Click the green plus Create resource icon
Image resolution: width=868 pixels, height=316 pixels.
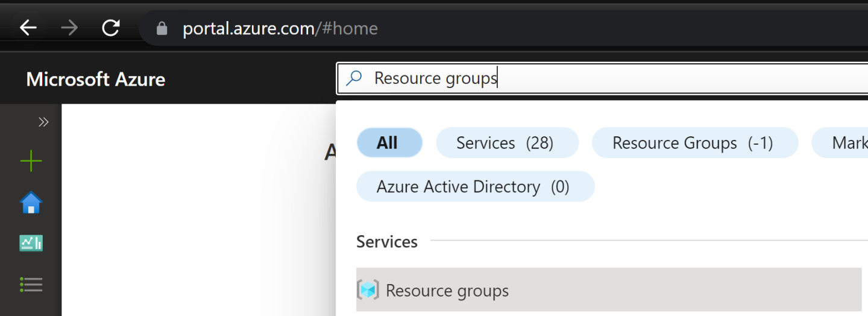click(x=31, y=162)
